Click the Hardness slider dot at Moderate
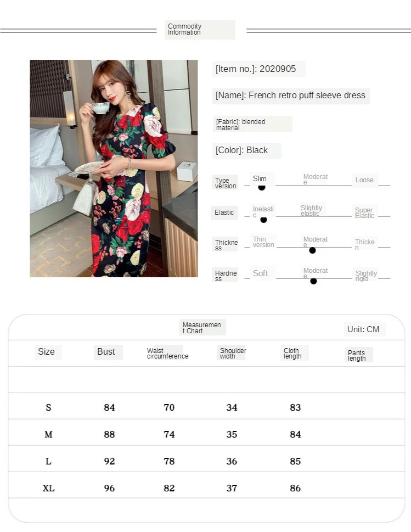Viewport: 411px width, 532px height. pyautogui.click(x=313, y=281)
